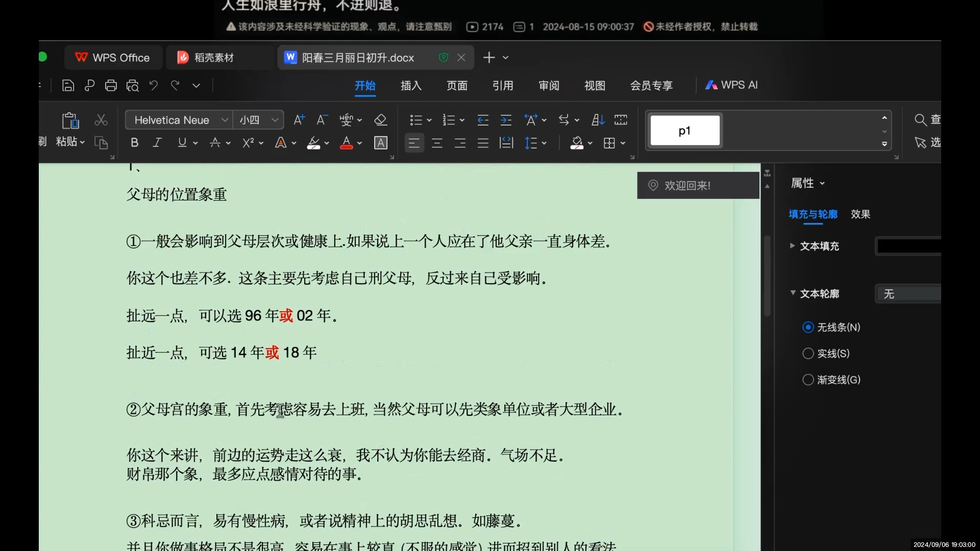The image size is (980, 551).
Task: Apply the p1 style
Action: 685,131
